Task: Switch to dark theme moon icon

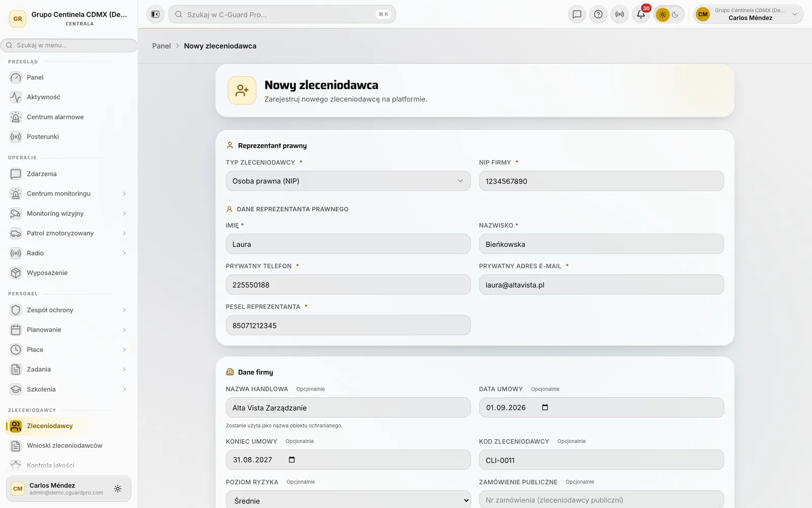Action: pyautogui.click(x=675, y=15)
